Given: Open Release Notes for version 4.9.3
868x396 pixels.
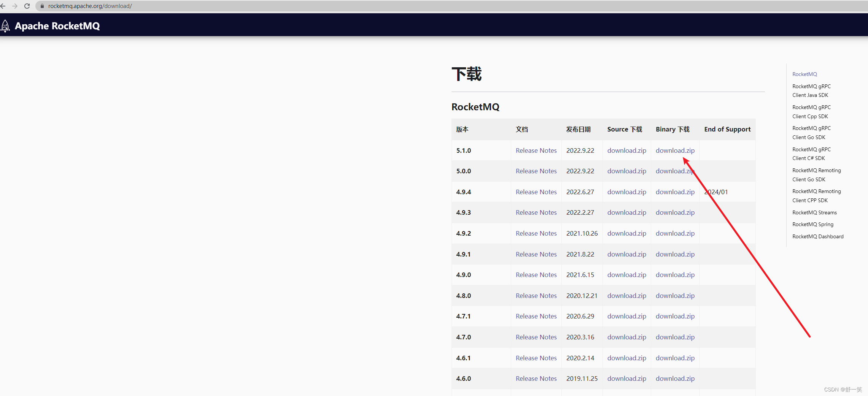Looking at the screenshot, I should tap(536, 212).
